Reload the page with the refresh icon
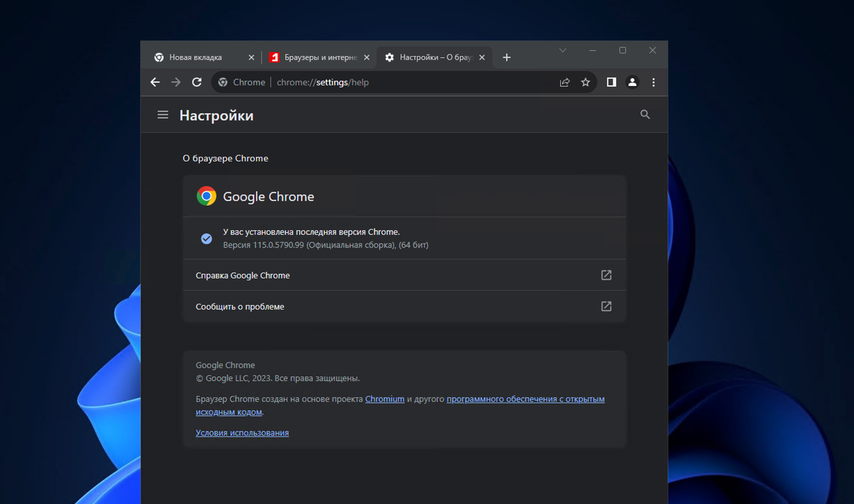The image size is (854, 504). coord(197,82)
